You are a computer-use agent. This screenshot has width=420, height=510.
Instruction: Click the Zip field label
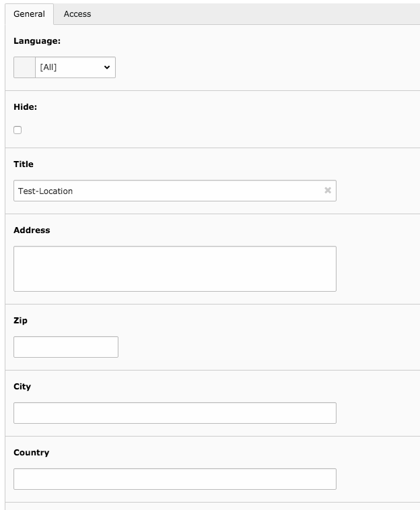tap(20, 320)
